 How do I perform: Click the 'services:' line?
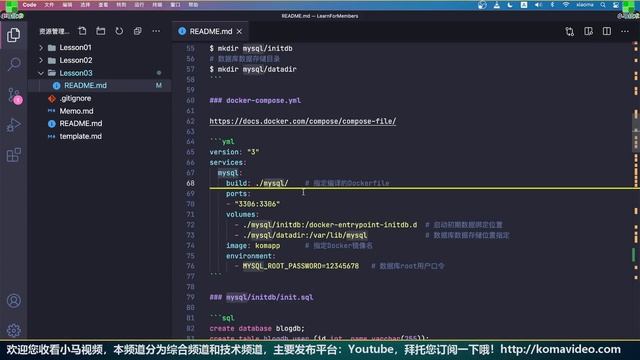(228, 162)
